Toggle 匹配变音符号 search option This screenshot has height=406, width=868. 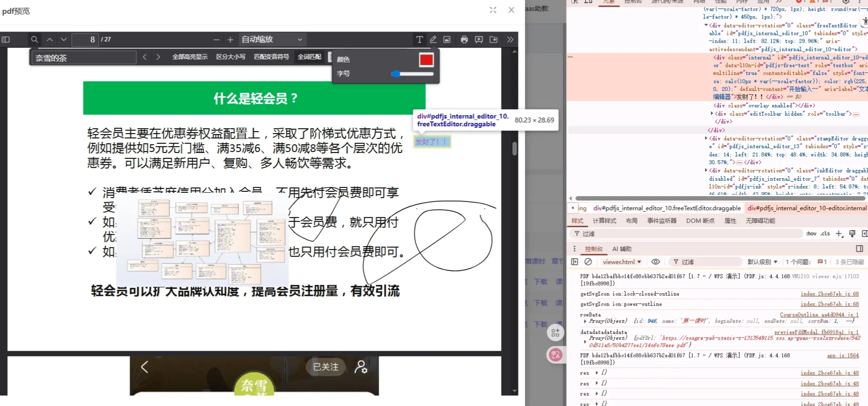(271, 57)
